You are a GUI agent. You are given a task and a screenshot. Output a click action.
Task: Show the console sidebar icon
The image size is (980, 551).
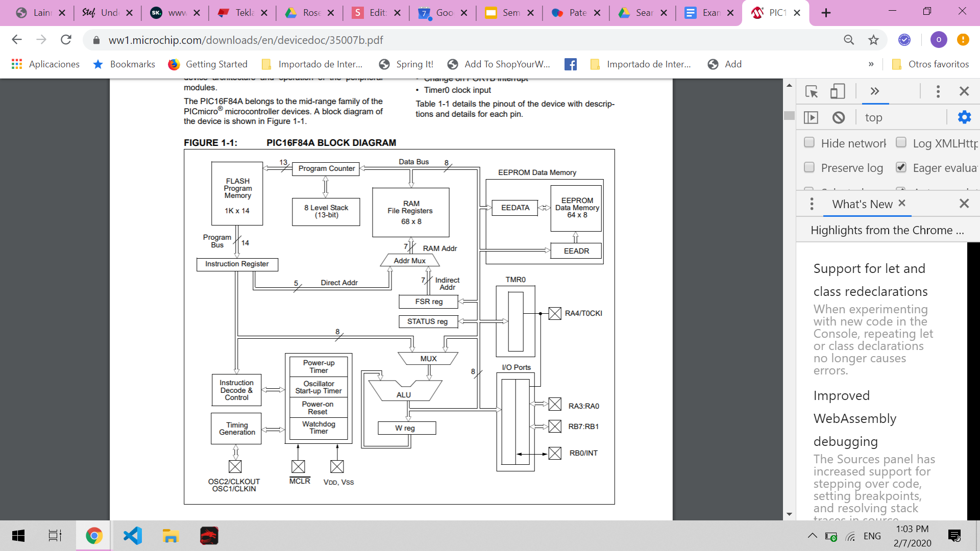(811, 118)
